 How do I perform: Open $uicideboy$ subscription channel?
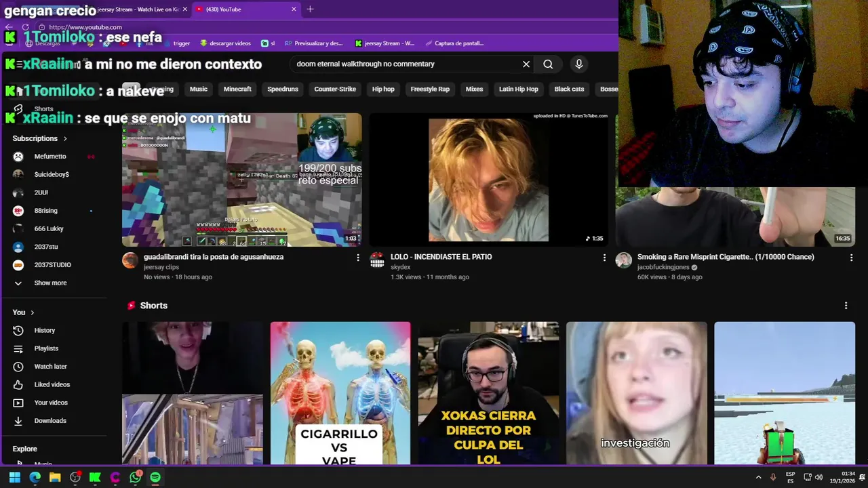pyautogui.click(x=52, y=174)
